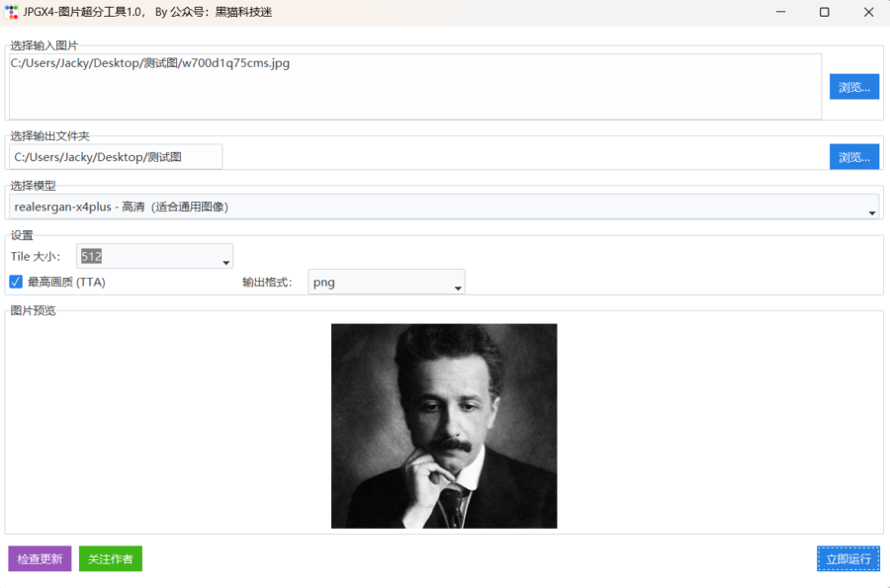Browse for the output folder
This screenshot has height=588, width=890.
click(x=854, y=156)
